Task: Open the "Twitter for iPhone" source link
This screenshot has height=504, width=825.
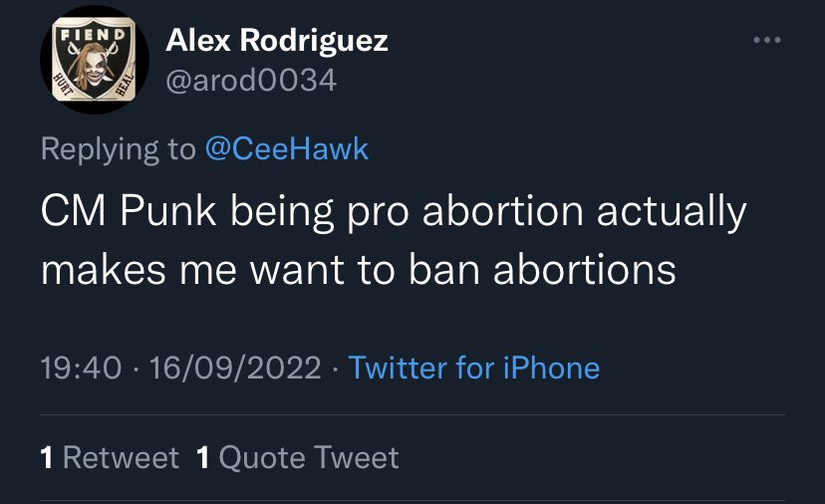Action: pos(474,368)
